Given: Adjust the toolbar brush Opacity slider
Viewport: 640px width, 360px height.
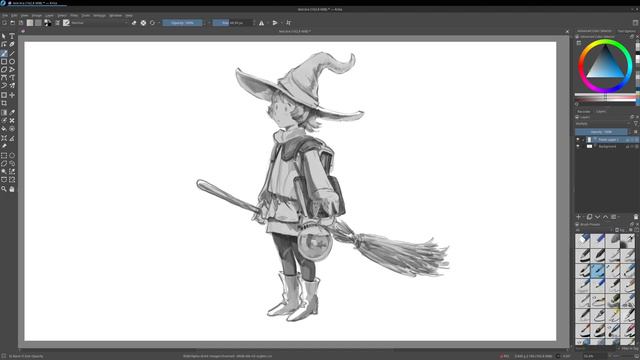Looking at the screenshot, I should [x=182, y=23].
